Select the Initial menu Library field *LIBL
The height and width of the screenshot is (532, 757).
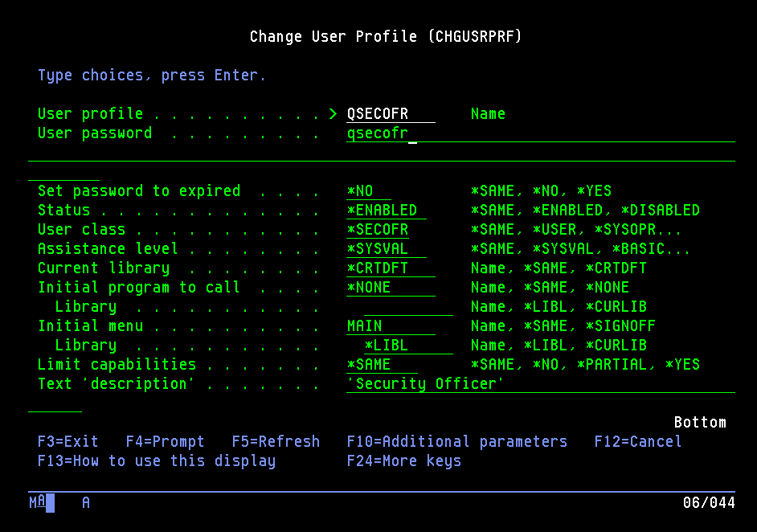(408, 346)
